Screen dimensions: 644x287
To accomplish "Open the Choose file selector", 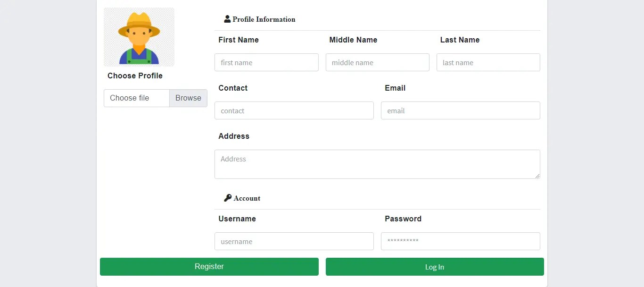I will (x=136, y=98).
